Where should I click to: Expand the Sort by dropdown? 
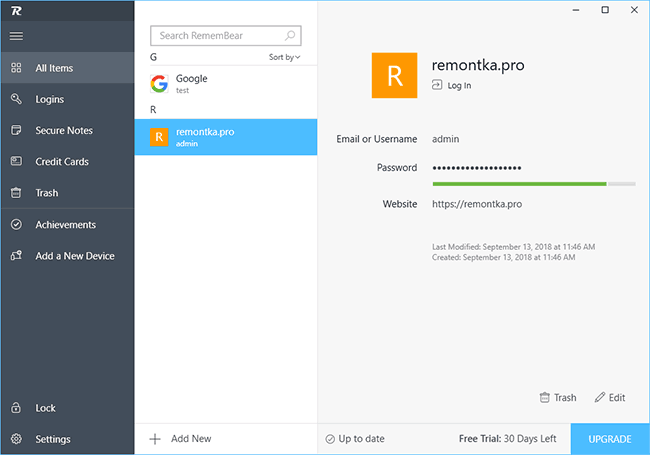point(284,57)
